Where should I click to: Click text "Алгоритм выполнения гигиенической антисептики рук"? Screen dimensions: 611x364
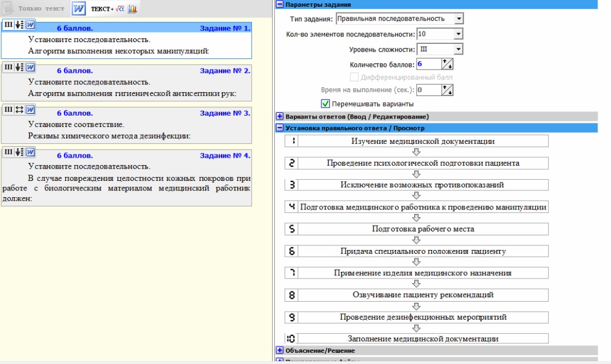(132, 93)
